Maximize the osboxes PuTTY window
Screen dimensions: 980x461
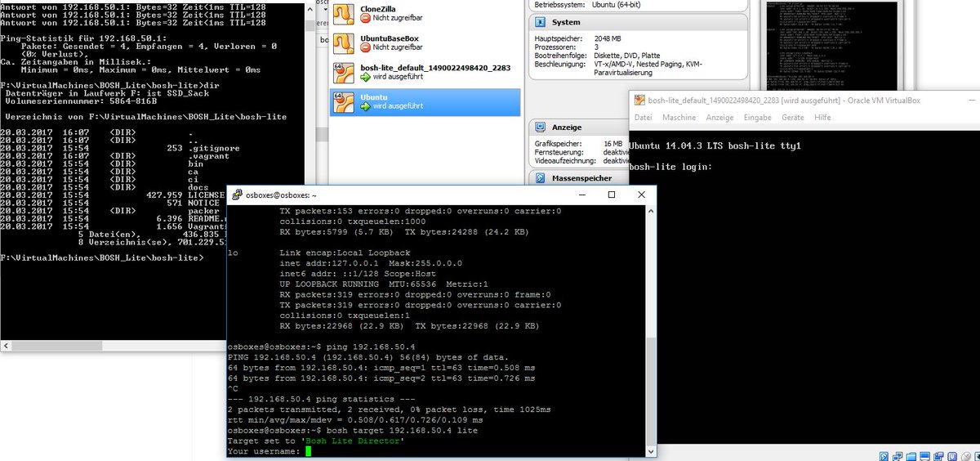(612, 195)
